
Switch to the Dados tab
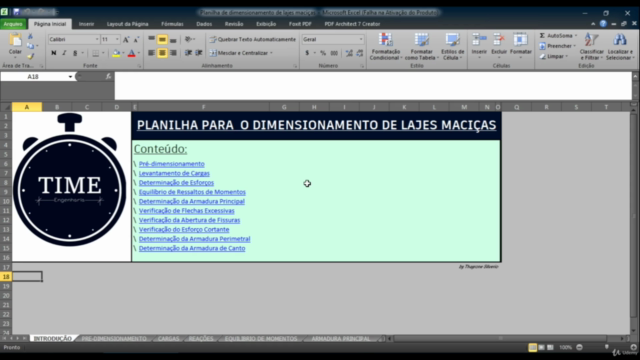204,24
